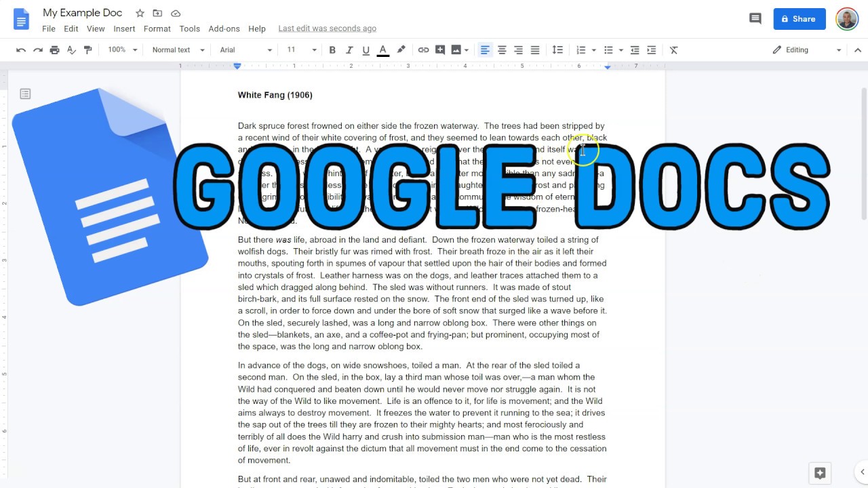Apply bulleted list
This screenshot has height=488, width=868.
(x=608, y=50)
